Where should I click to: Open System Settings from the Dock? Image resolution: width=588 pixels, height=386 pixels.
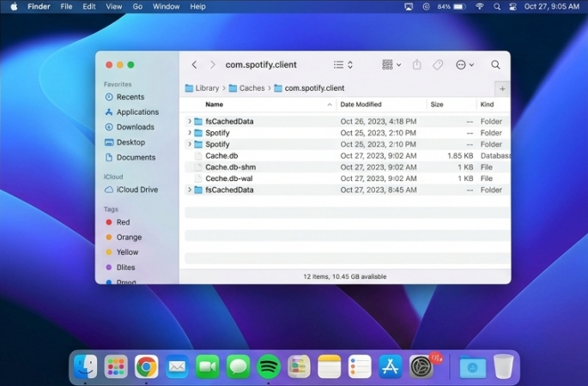pyautogui.click(x=421, y=366)
